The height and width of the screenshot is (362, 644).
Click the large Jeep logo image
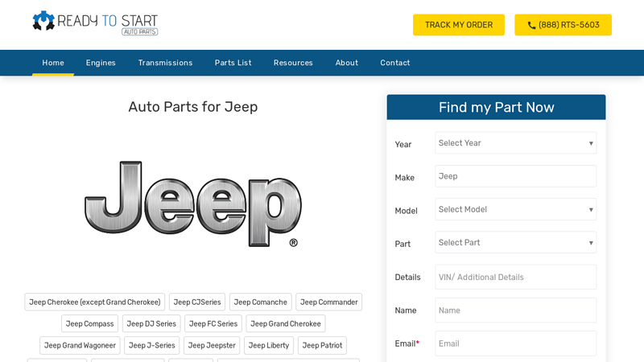(193, 204)
